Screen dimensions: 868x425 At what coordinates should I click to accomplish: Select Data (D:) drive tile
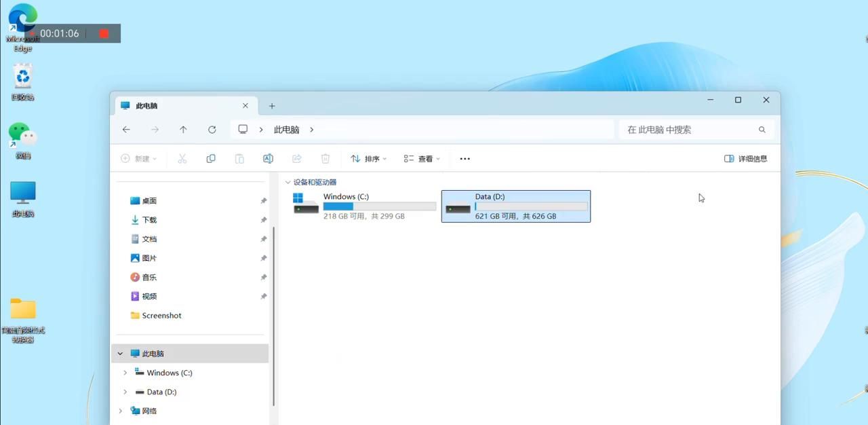coord(516,206)
